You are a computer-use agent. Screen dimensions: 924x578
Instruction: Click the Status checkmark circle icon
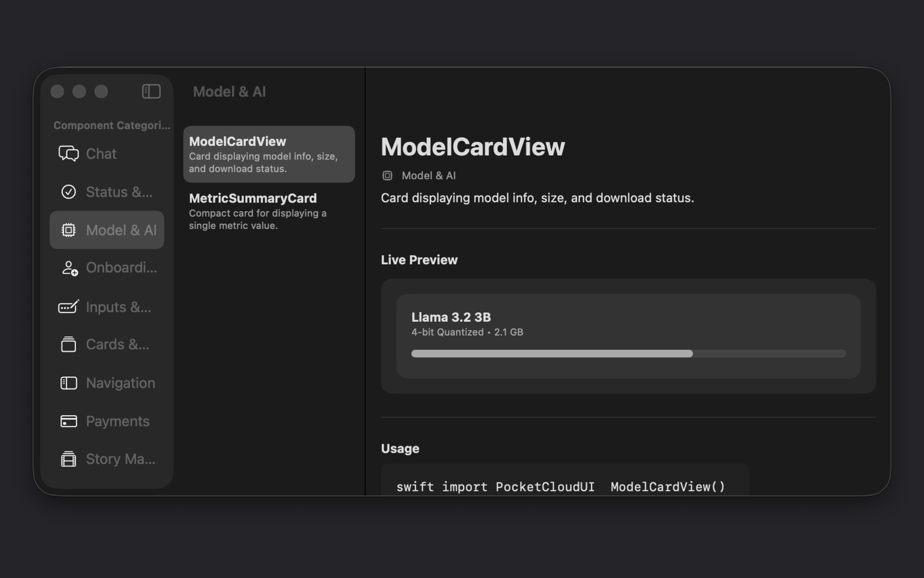point(69,192)
